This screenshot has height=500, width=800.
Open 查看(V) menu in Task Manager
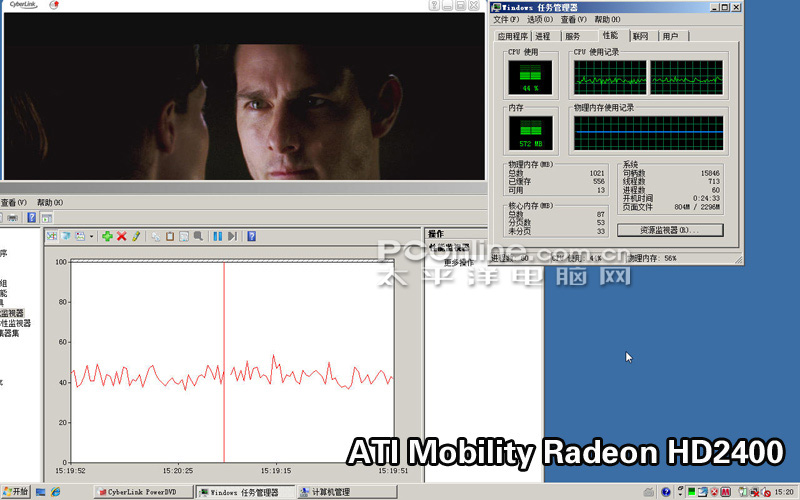pyautogui.click(x=573, y=19)
